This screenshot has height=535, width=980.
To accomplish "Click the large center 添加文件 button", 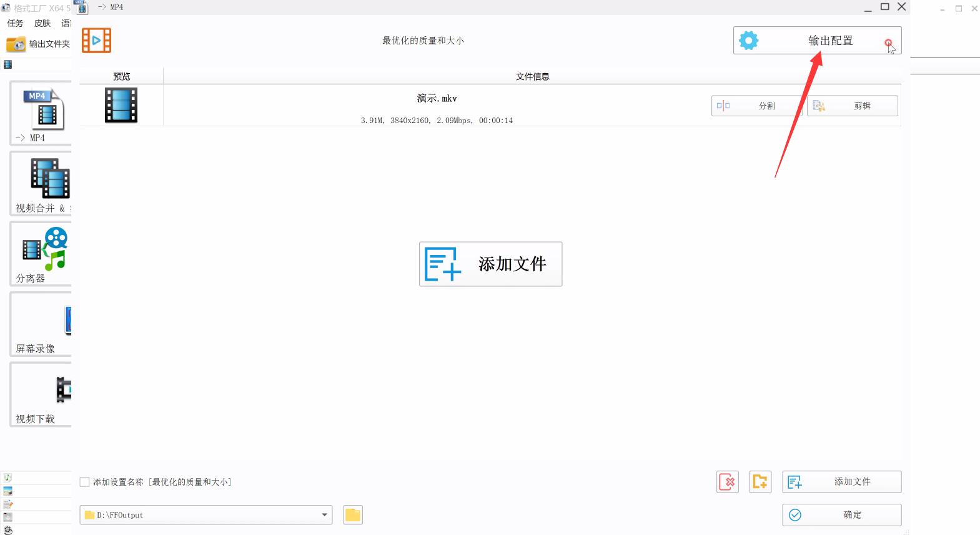I will tap(490, 264).
